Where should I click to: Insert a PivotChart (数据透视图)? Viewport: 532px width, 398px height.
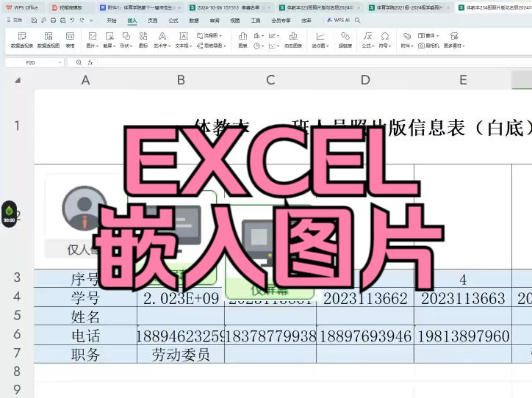(48, 40)
